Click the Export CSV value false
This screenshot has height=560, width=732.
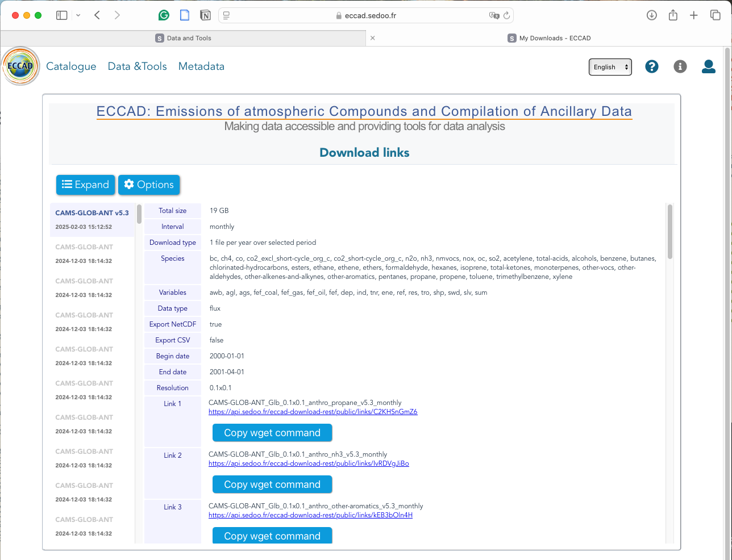click(217, 340)
